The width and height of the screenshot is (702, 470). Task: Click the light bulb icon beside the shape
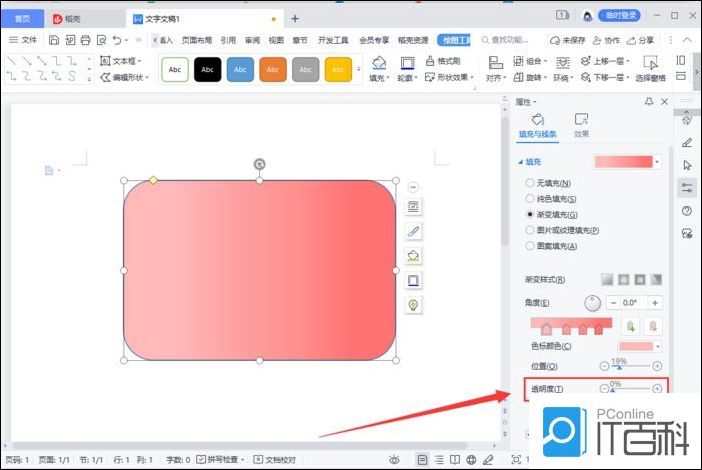point(413,305)
